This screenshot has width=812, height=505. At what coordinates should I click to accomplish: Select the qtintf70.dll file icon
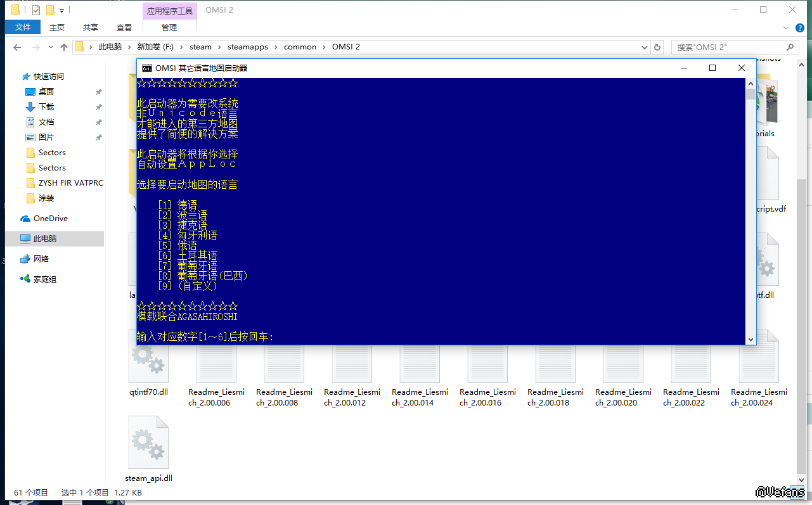(148, 355)
